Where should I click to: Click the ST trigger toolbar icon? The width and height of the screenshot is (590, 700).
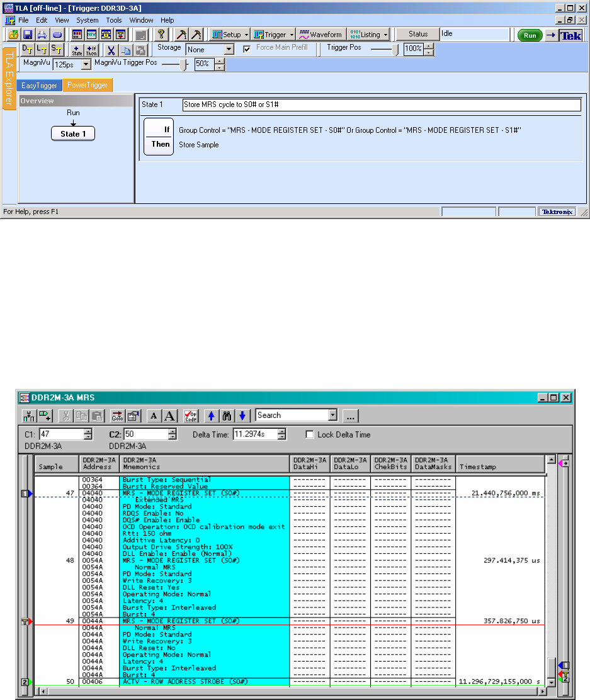tap(57, 50)
